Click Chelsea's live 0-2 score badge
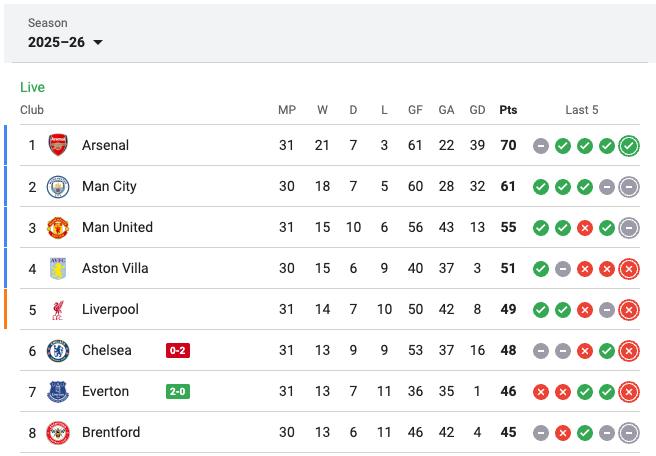 coord(177,350)
